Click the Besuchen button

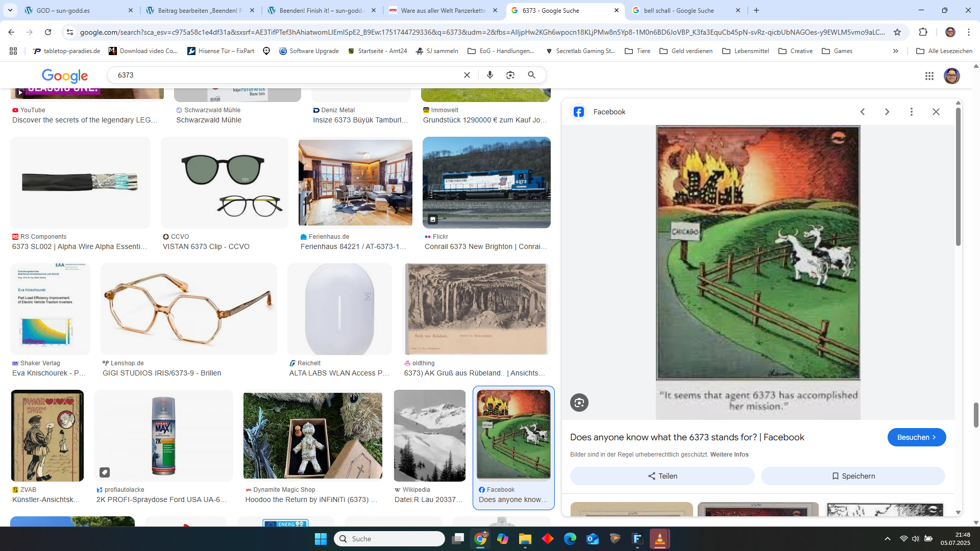[917, 437]
